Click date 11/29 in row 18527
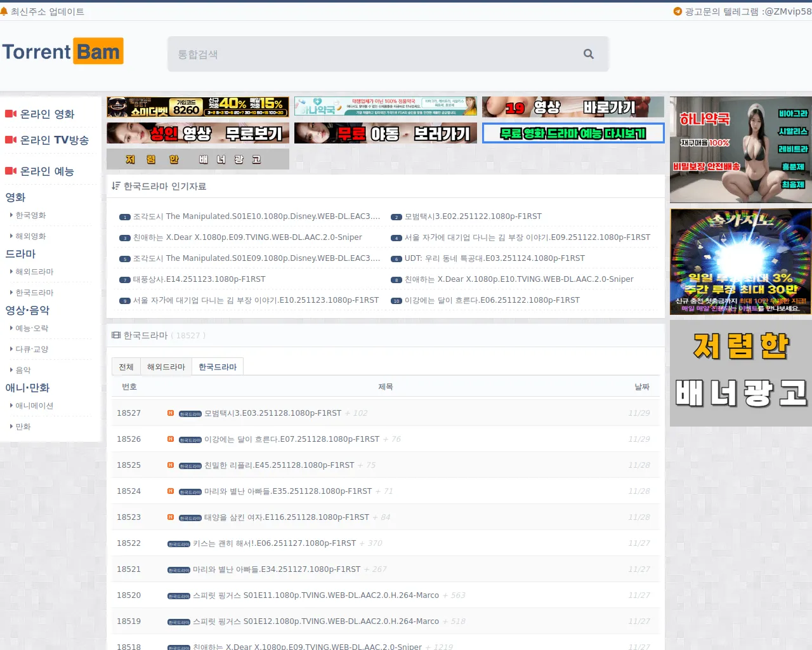Viewport: 812px width, 650px height. pyautogui.click(x=639, y=413)
